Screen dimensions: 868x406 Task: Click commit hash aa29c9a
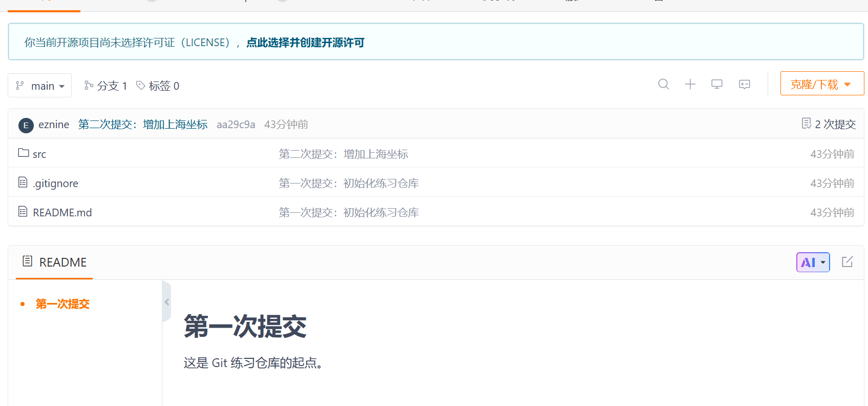(236, 125)
